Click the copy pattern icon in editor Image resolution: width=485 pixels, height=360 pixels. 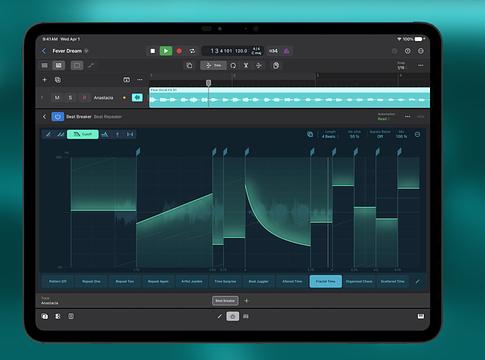310,134
